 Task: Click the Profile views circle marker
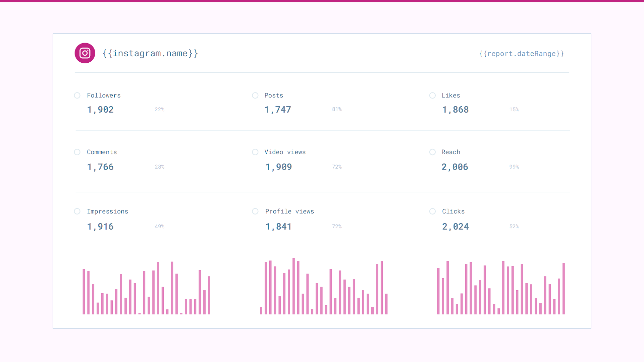(x=255, y=212)
